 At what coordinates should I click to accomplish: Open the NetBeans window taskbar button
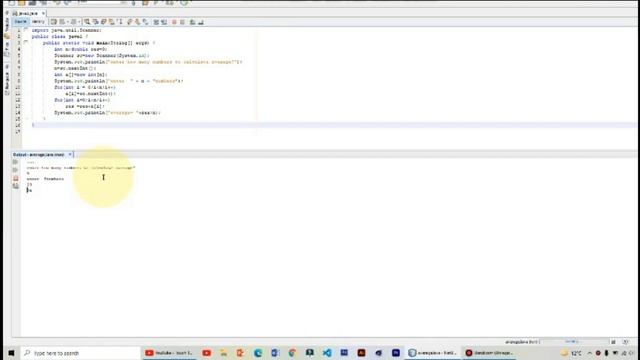[x=433, y=353]
